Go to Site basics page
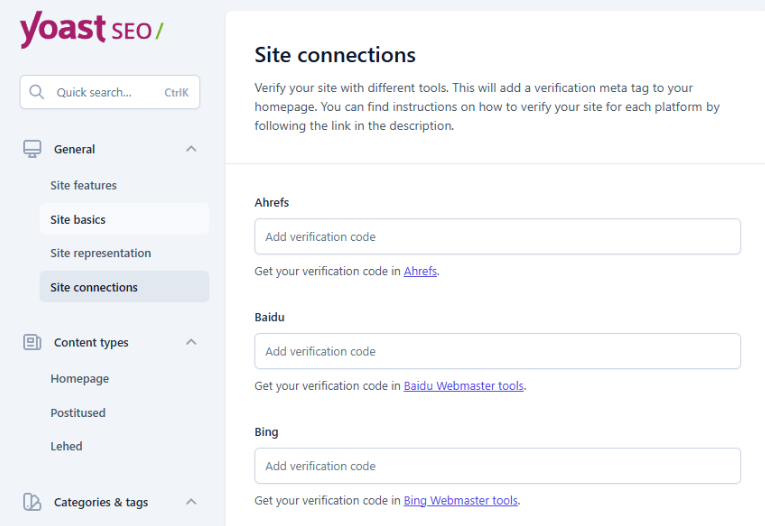 pyautogui.click(x=78, y=219)
